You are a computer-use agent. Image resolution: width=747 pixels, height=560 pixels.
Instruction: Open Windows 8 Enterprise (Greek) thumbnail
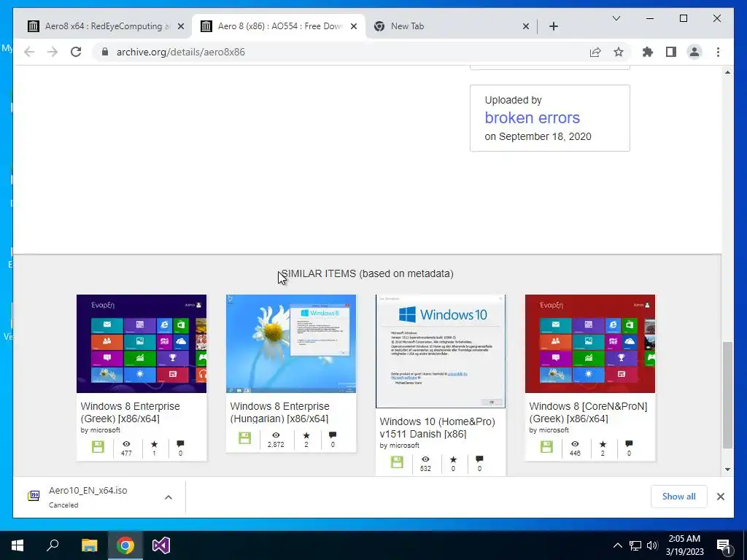[x=142, y=344]
